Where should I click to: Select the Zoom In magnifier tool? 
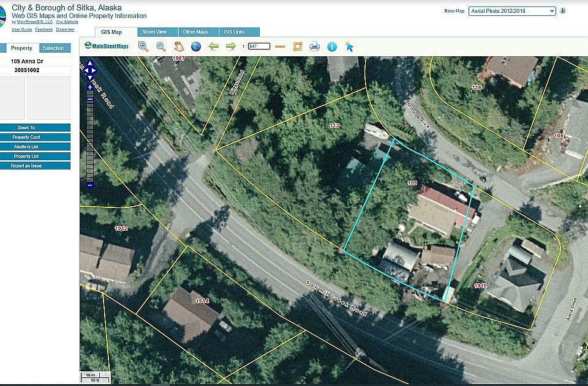(x=143, y=46)
